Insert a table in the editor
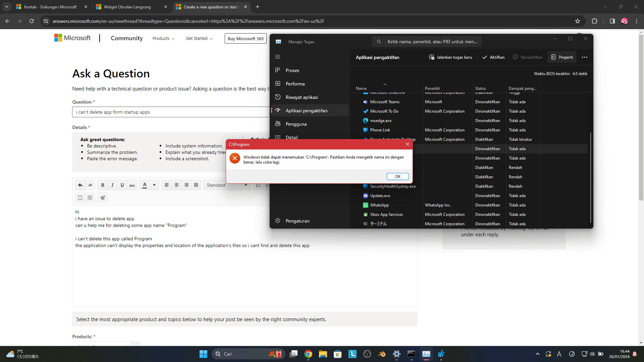 (x=90, y=198)
